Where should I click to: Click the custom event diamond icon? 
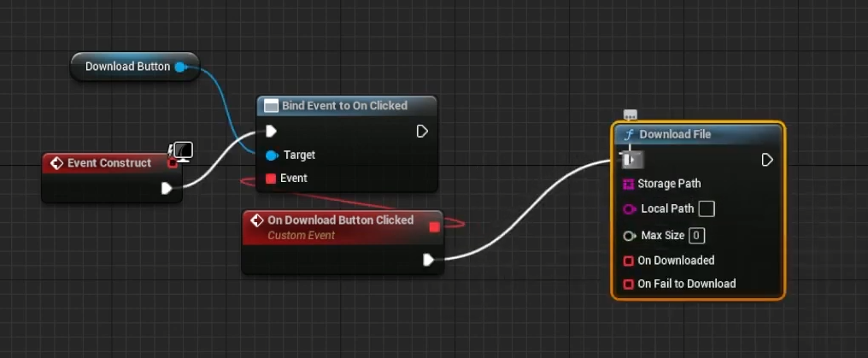(257, 220)
